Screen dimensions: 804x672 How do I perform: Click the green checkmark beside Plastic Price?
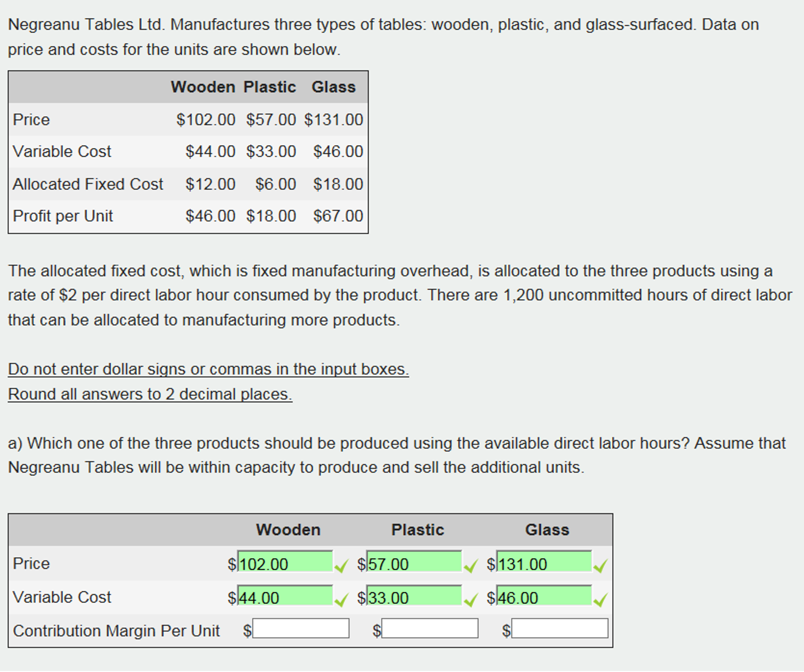[x=471, y=566]
